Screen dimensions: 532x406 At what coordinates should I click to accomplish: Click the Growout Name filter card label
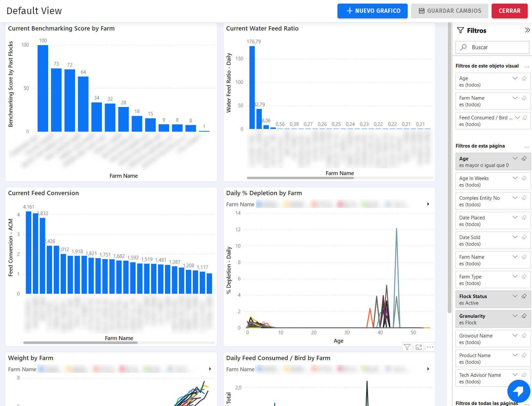pyautogui.click(x=476, y=336)
